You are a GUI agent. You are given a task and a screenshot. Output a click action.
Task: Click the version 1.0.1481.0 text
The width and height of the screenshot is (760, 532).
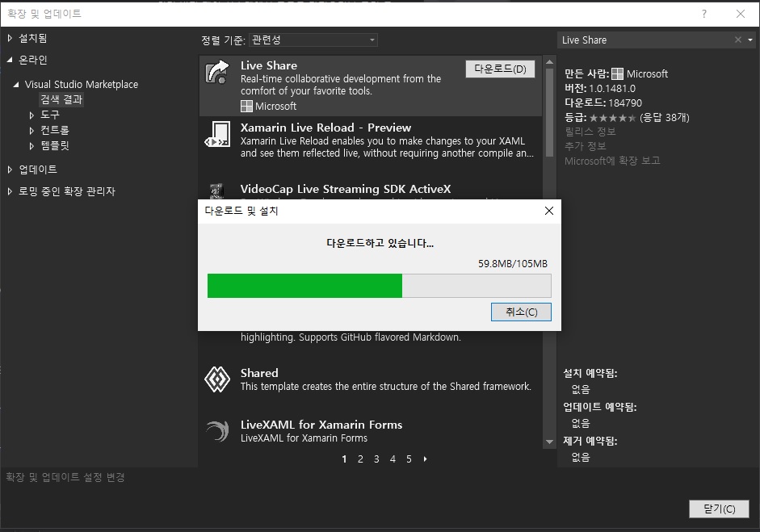click(612, 89)
